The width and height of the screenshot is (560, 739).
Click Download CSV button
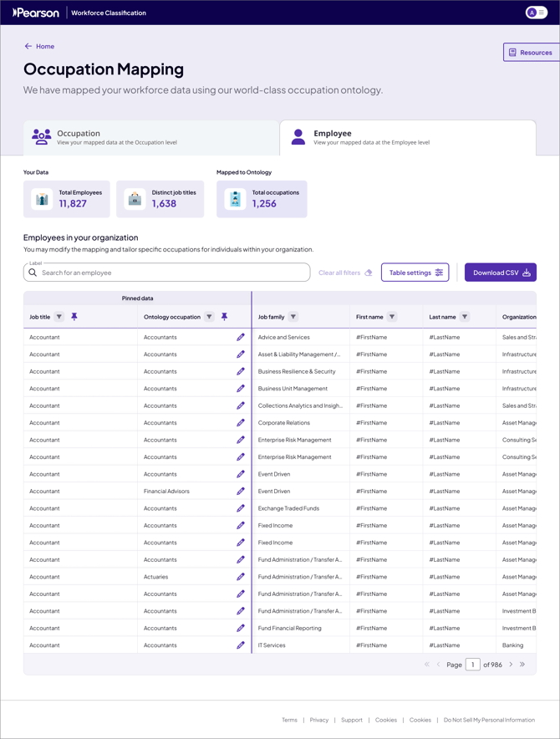(x=501, y=273)
